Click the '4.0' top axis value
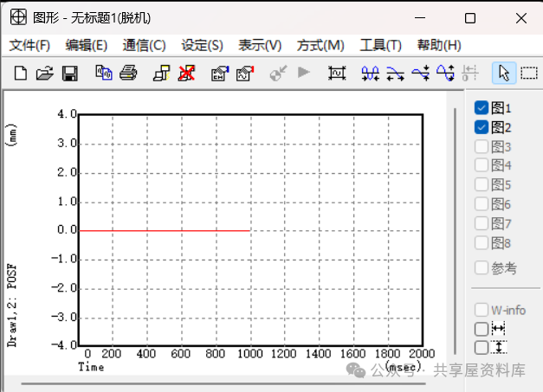 coord(68,114)
